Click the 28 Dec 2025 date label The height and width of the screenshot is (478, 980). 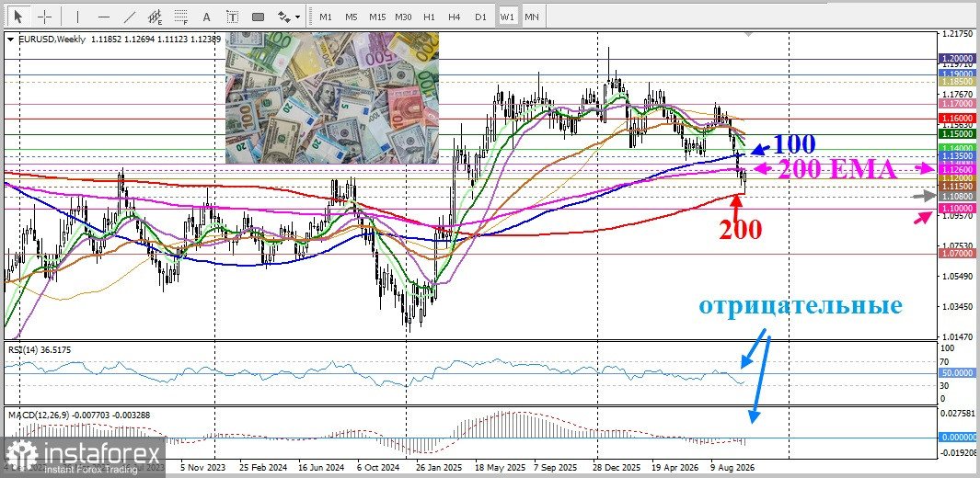click(617, 467)
